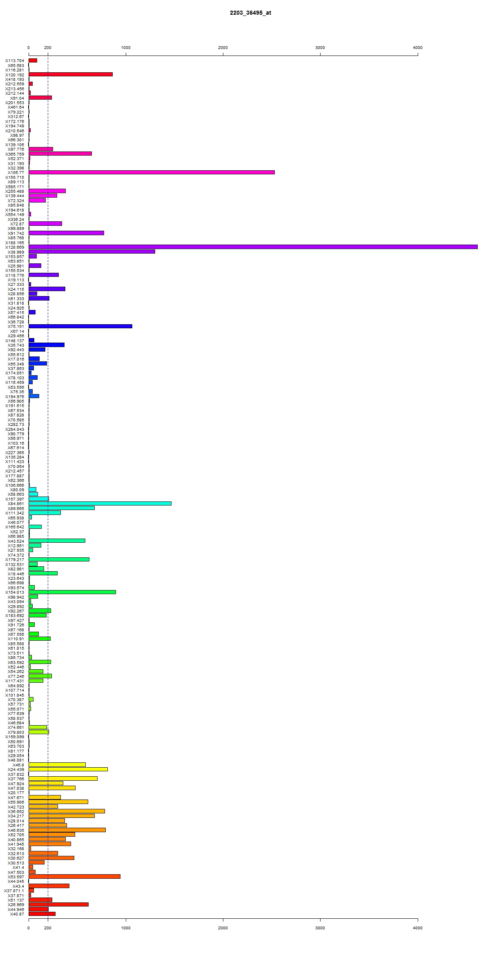Click the orange bar for X36.652
This screenshot has height=980, width=490.
(x=67, y=811)
